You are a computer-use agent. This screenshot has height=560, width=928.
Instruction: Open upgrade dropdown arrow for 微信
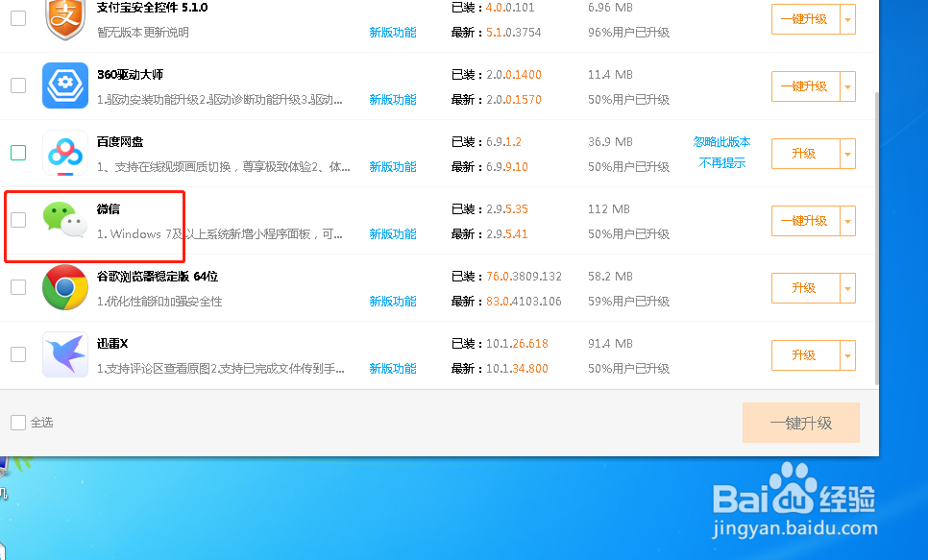click(848, 221)
